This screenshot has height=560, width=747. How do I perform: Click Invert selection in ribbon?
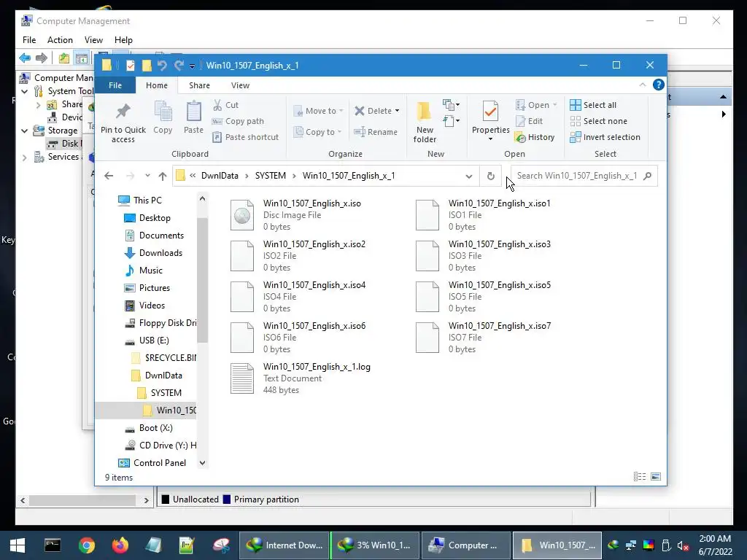click(605, 137)
